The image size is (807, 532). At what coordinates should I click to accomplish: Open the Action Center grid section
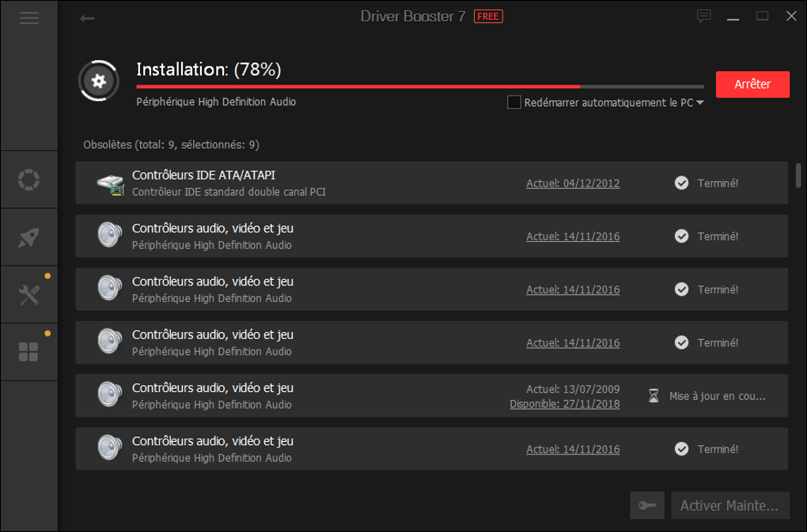(x=28, y=352)
